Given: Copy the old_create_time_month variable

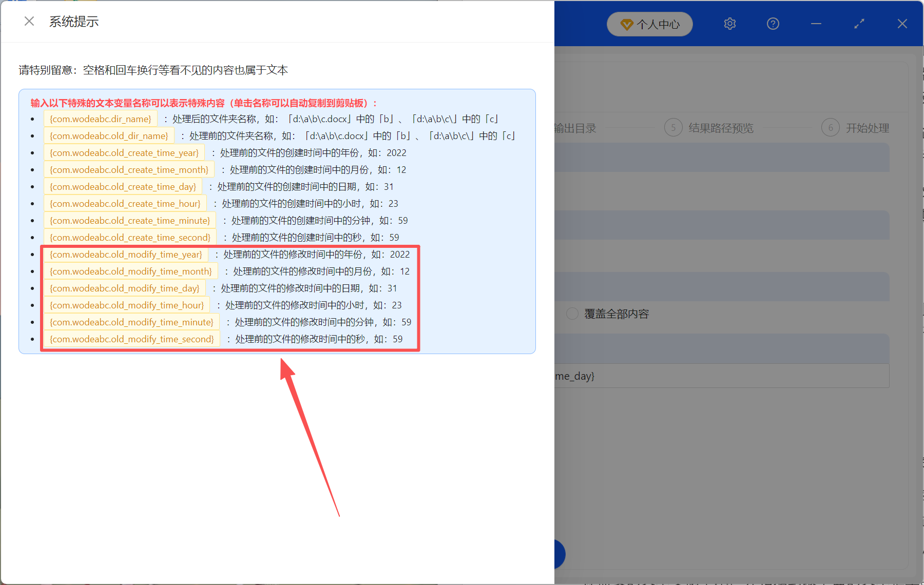Looking at the screenshot, I should tap(128, 169).
